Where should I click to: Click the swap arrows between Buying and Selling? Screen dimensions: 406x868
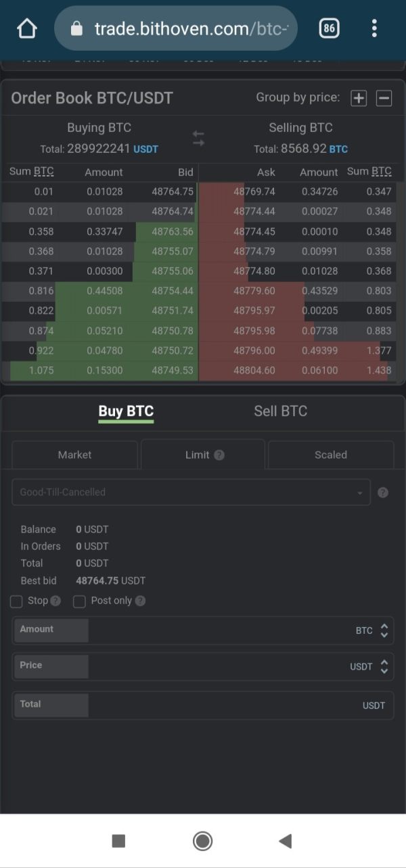198,139
